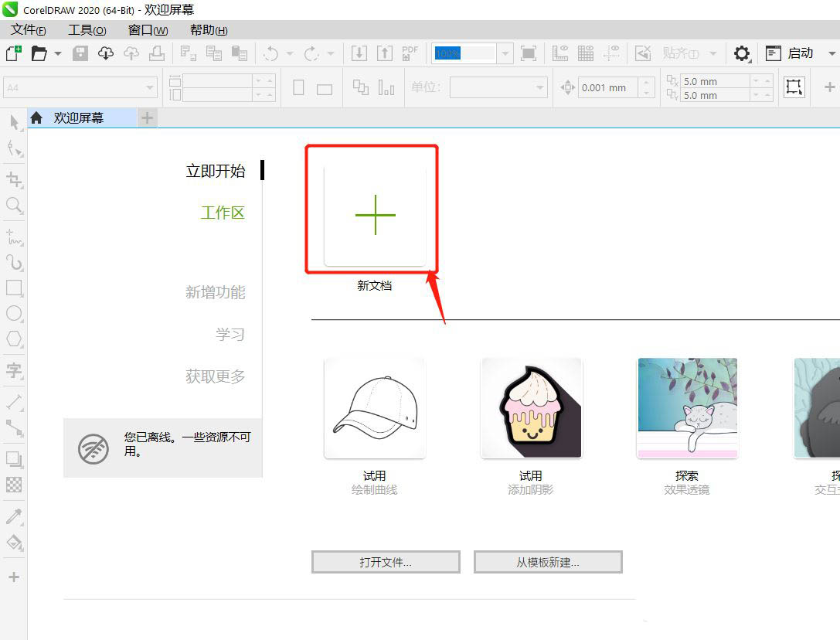
Task: Select the Transparency checkerboard tool
Action: tap(14, 485)
